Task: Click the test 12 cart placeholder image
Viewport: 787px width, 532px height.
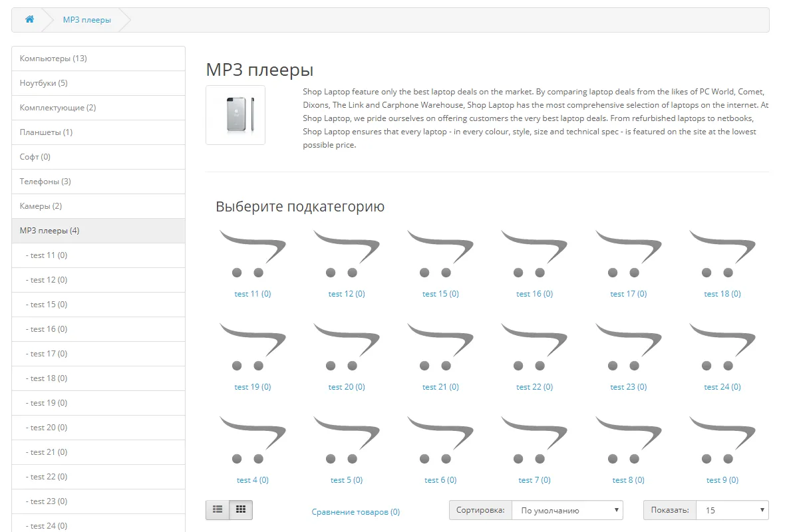Action: pos(347,253)
